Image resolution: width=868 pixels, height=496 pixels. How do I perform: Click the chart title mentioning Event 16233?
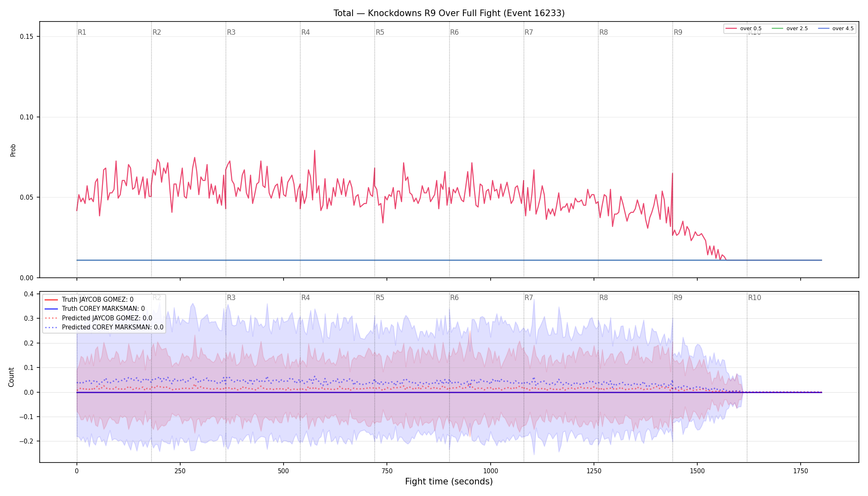tap(449, 13)
